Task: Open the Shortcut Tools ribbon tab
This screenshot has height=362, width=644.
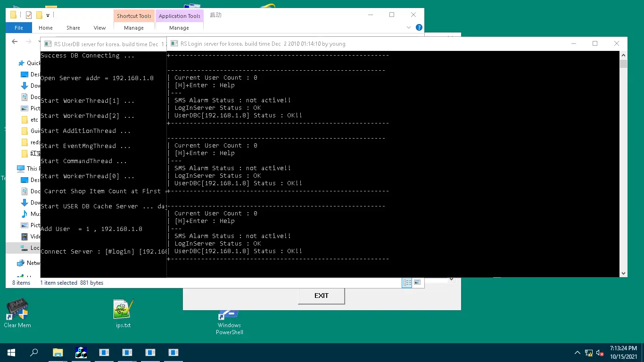Action: tap(134, 16)
